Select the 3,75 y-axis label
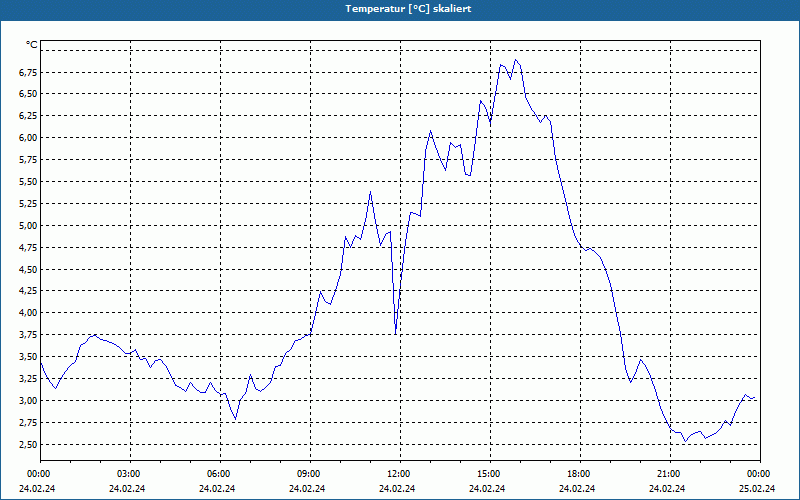 tap(28, 335)
